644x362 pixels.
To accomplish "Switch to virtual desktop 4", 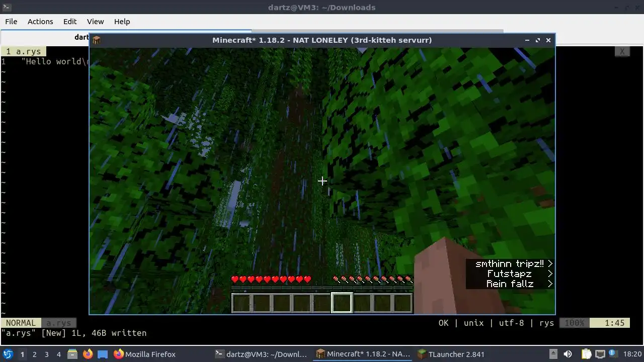I will [x=58, y=354].
